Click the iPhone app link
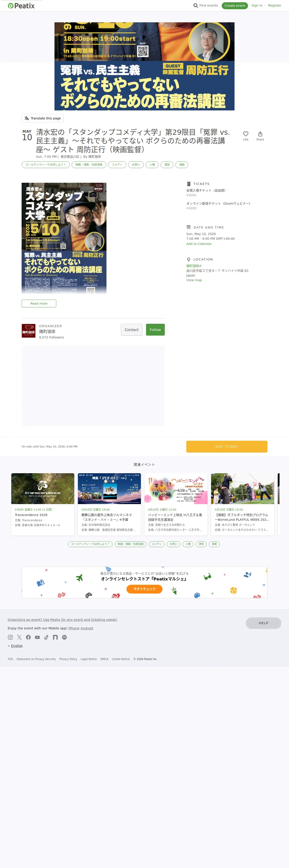The height and width of the screenshot is (868, 289). tap(74, 628)
